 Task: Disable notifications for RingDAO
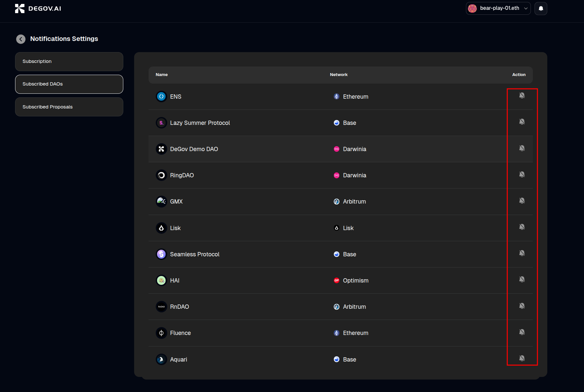(x=522, y=174)
